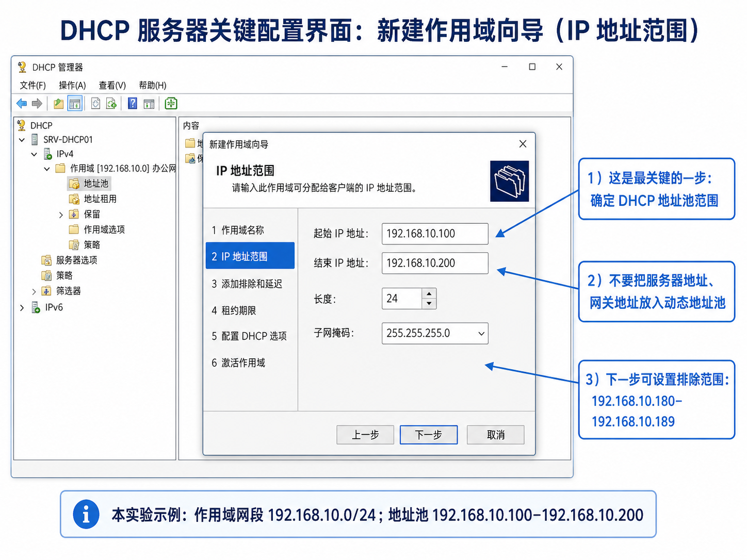This screenshot has height=560, width=747.
Task: Open the 操作(A) menu
Action: click(x=72, y=85)
